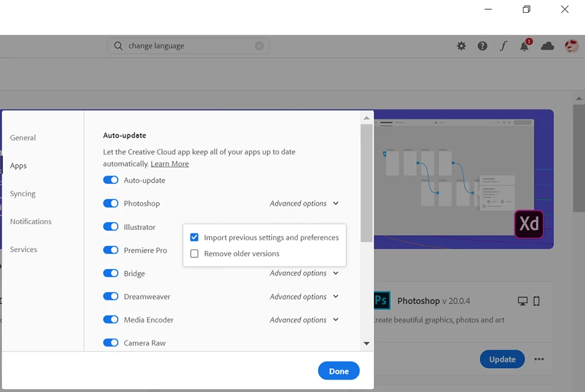
Task: Minimize the Creative Cloud window
Action: [x=488, y=9]
